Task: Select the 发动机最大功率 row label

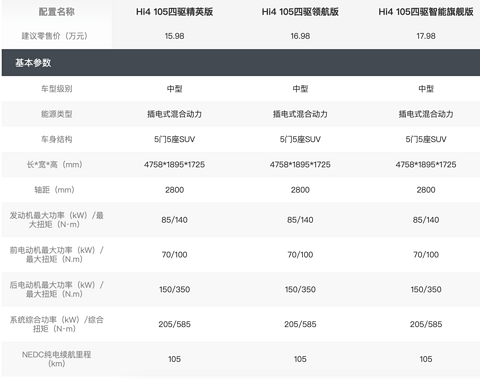Action: click(x=56, y=220)
